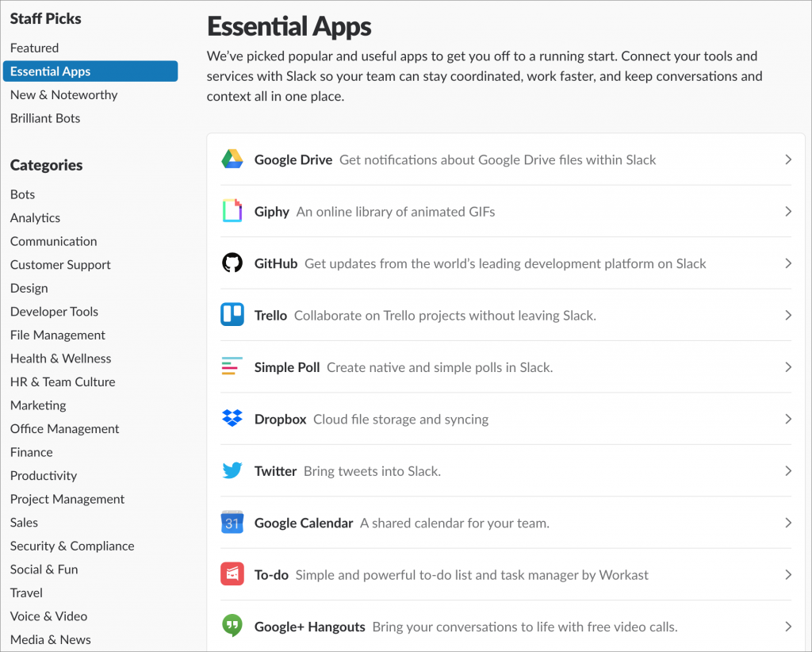
Task: Click 'A shared calendar for your team.'
Action: pyautogui.click(x=454, y=523)
